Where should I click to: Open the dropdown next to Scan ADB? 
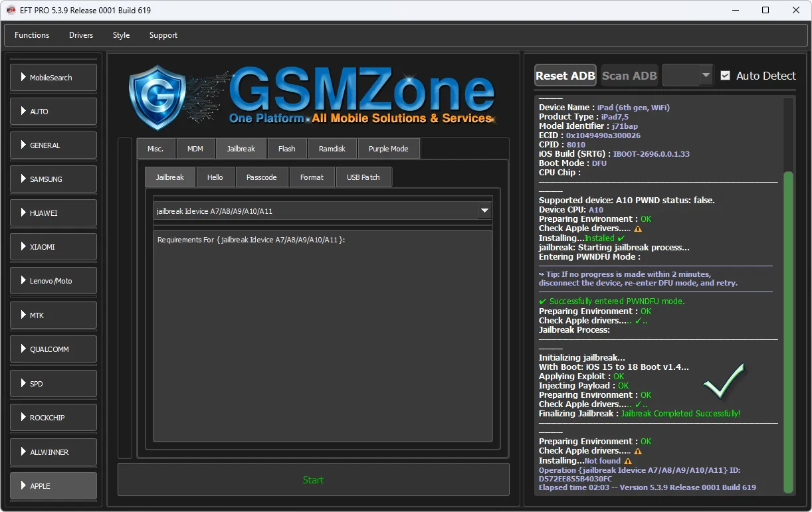pyautogui.click(x=706, y=76)
